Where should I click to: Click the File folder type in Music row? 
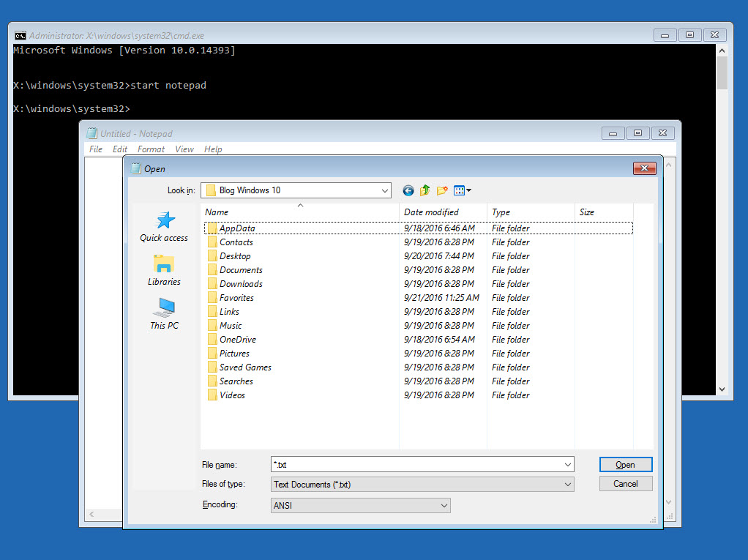510,326
